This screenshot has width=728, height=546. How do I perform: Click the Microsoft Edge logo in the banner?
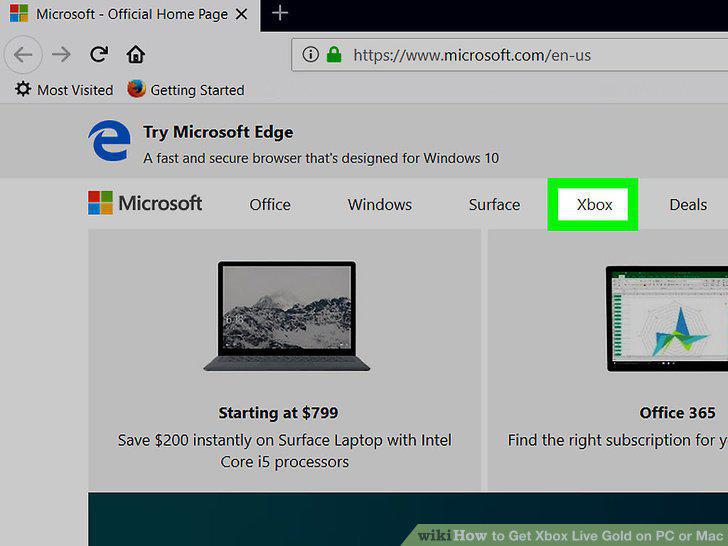point(110,141)
